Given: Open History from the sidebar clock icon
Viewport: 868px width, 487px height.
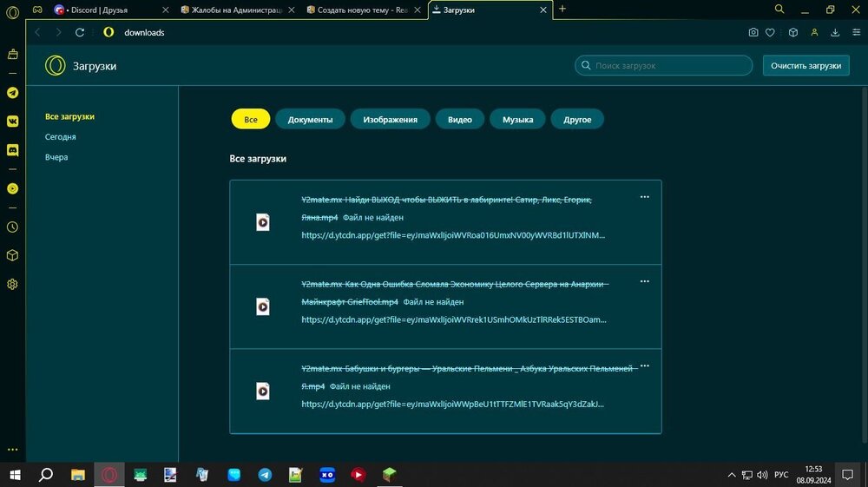Looking at the screenshot, I should (12, 227).
